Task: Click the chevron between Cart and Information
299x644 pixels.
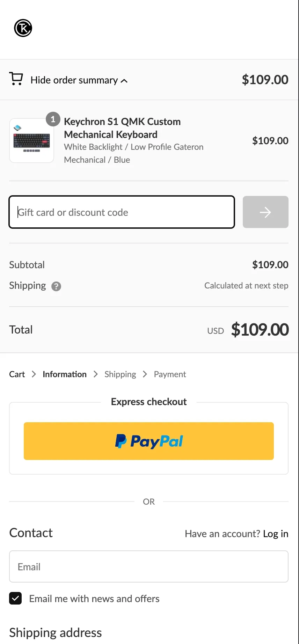Action: click(34, 374)
